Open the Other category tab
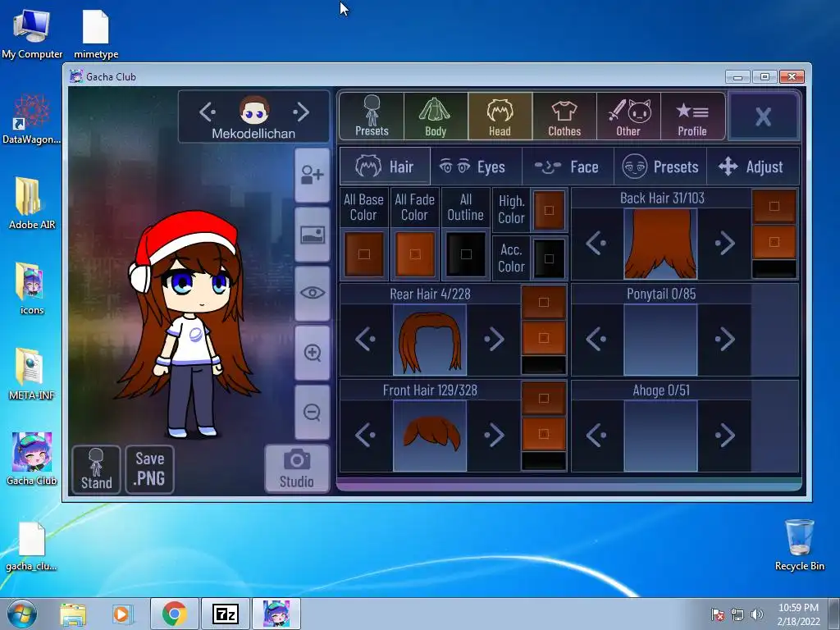Image resolution: width=840 pixels, height=630 pixels. [x=628, y=116]
